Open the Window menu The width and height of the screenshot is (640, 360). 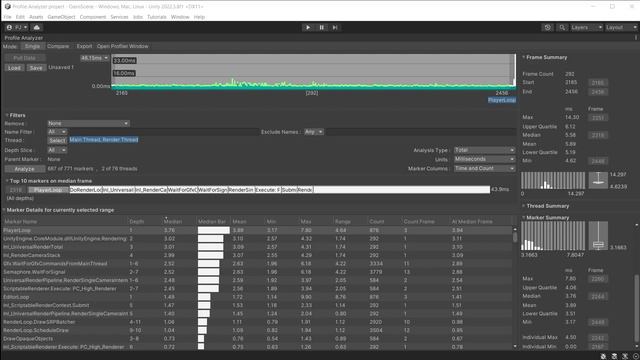point(180,17)
